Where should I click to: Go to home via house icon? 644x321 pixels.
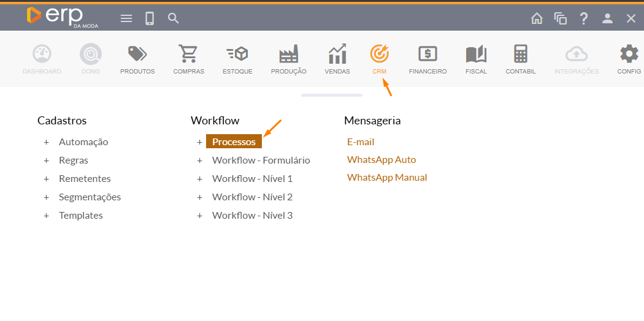point(537,18)
